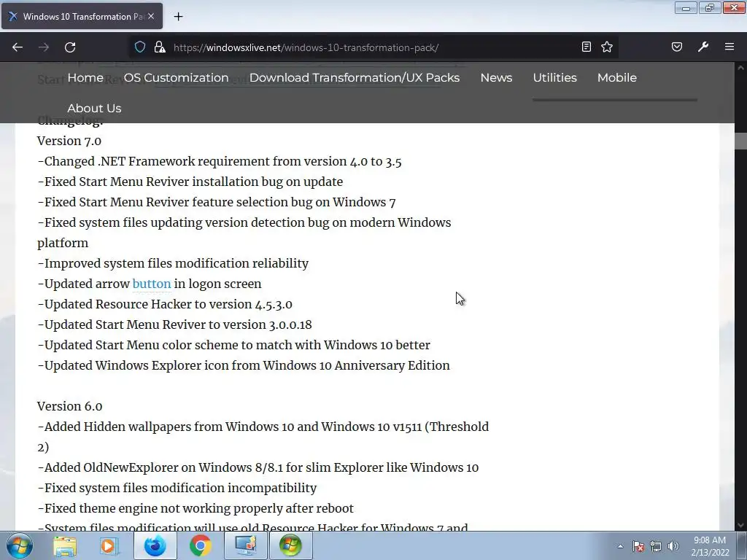Viewport: 747px width, 560px height.
Task: Open network tray icon
Action: tap(656, 546)
